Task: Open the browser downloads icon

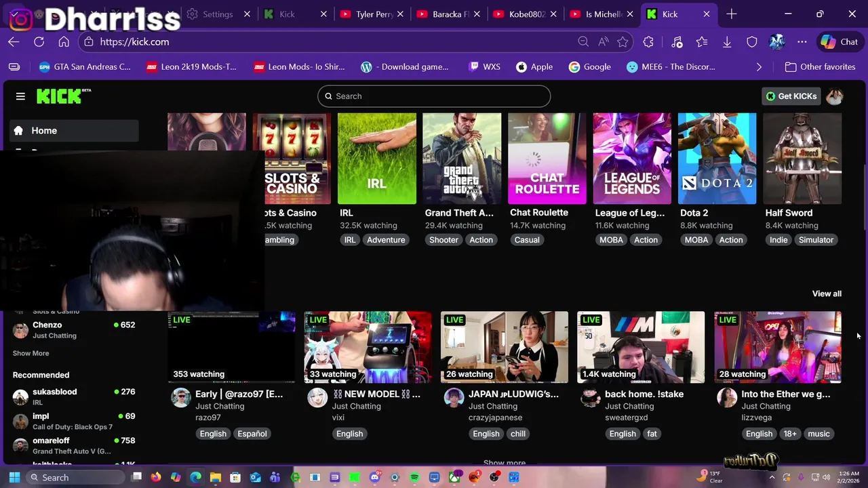Action: (x=727, y=42)
